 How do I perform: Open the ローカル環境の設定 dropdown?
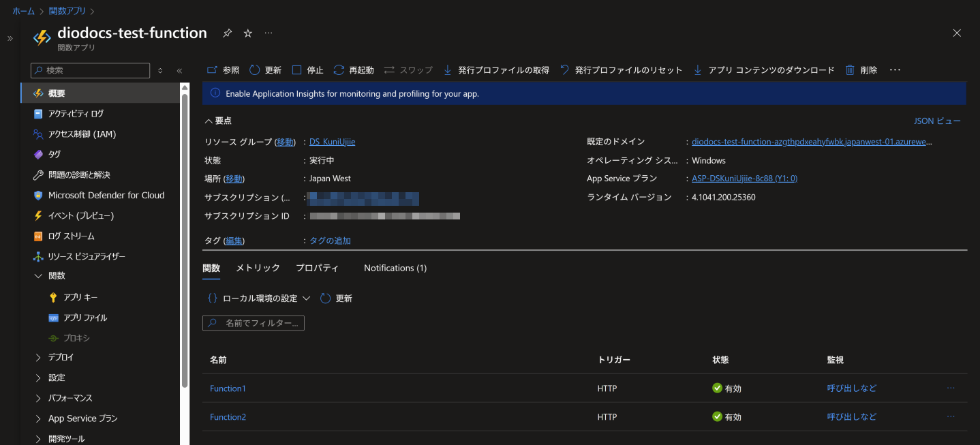pyautogui.click(x=259, y=298)
